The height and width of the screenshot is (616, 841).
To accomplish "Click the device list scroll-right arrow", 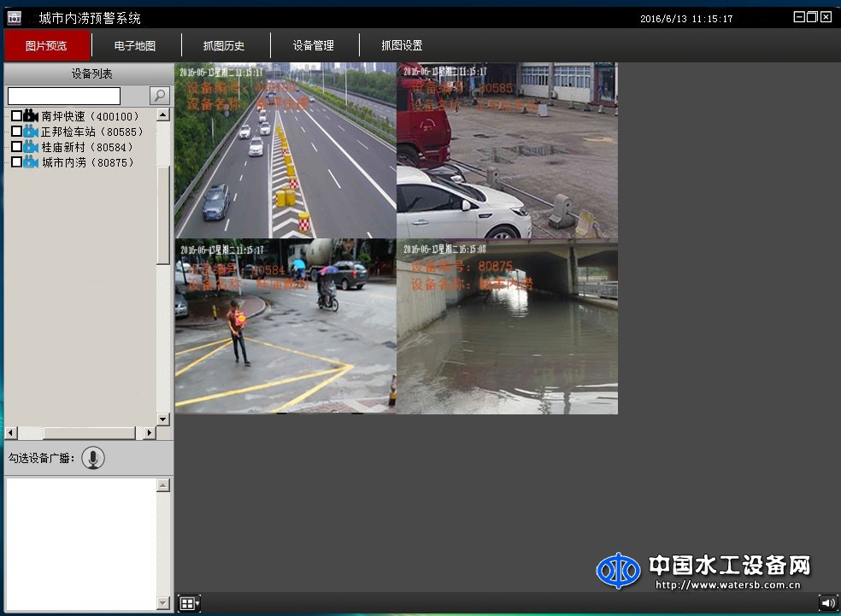I will (x=150, y=433).
